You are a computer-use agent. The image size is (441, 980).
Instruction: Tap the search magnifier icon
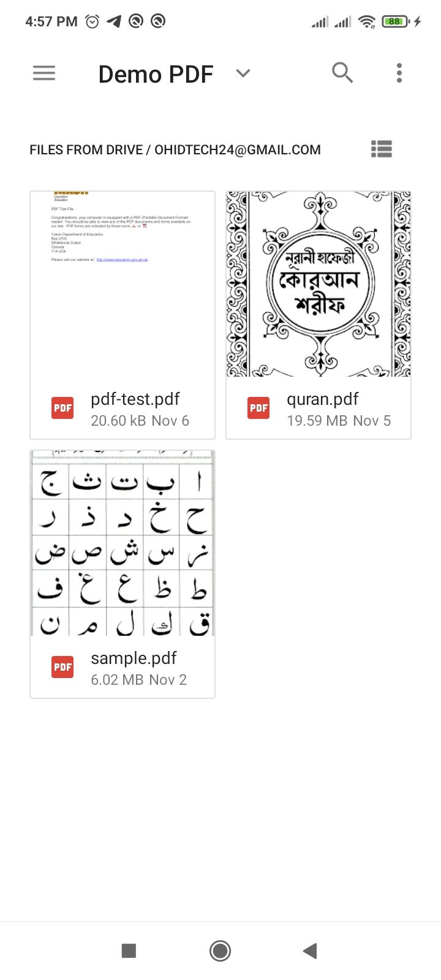[342, 73]
